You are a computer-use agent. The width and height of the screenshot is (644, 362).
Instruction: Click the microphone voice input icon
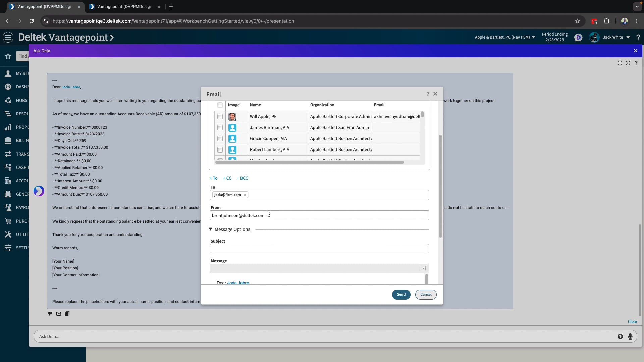(630, 337)
